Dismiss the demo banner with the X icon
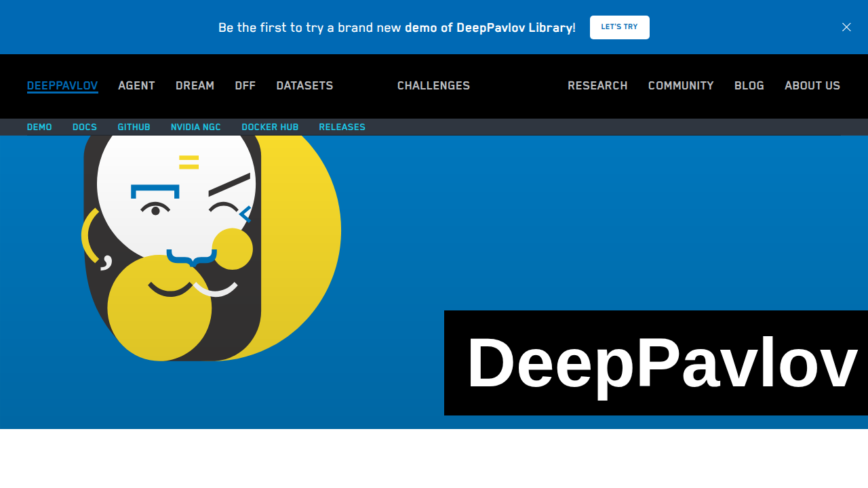Viewport: 868px width, 488px height. (x=846, y=27)
